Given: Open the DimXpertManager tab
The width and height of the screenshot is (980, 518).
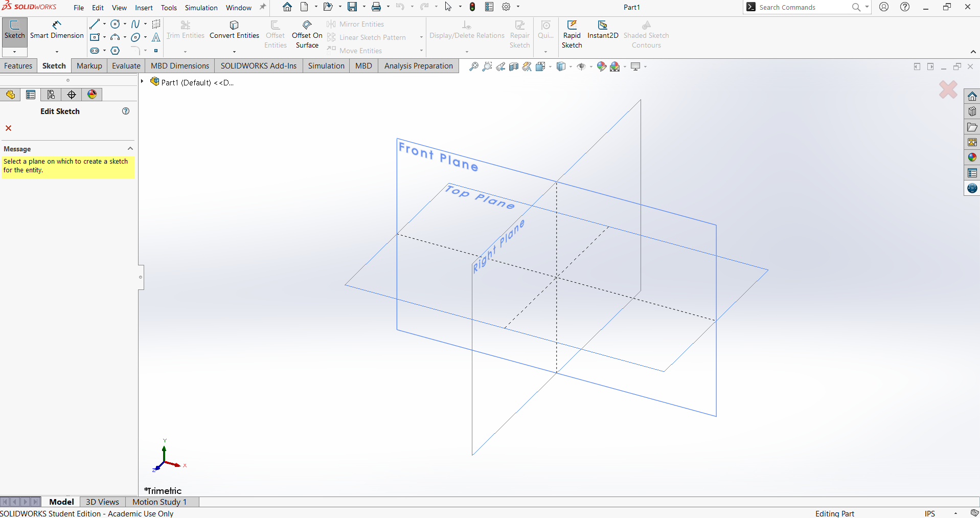Looking at the screenshot, I should pos(72,95).
